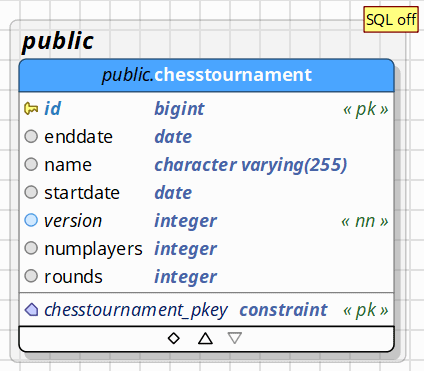Click the grey circle icon next to numplayers

[x=31, y=248]
